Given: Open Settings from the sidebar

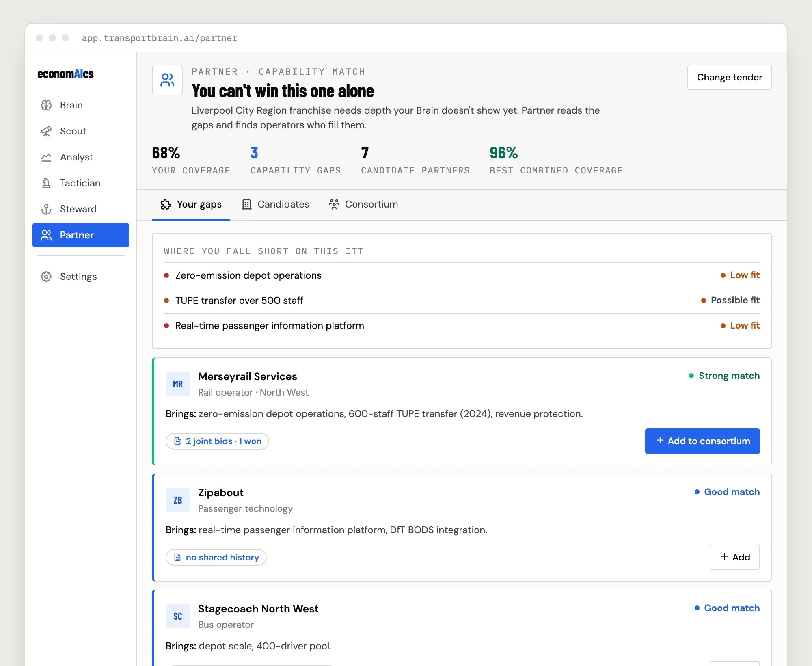Looking at the screenshot, I should 81,277.
